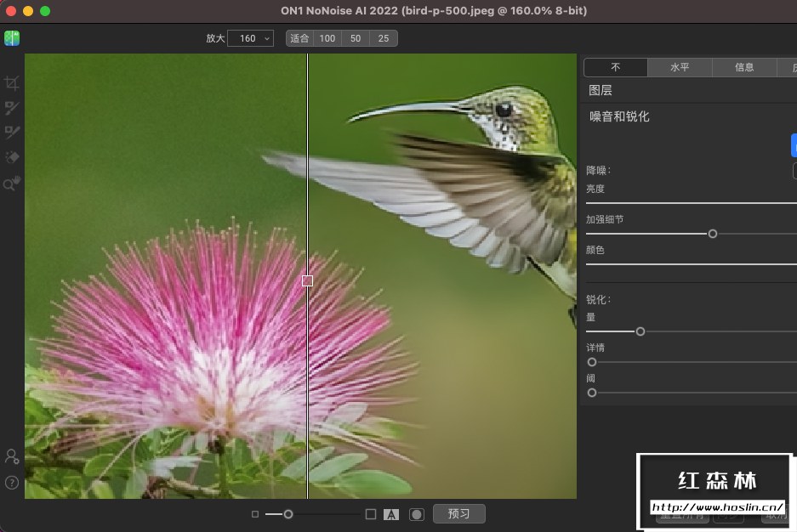Image resolution: width=797 pixels, height=532 pixels.
Task: Click the 加强细节 slider handle
Action: click(x=713, y=234)
